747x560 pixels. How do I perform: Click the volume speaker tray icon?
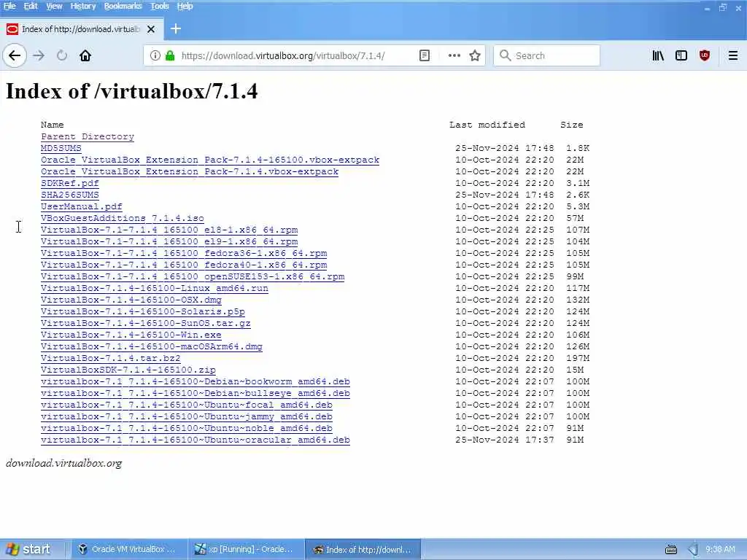click(693, 550)
